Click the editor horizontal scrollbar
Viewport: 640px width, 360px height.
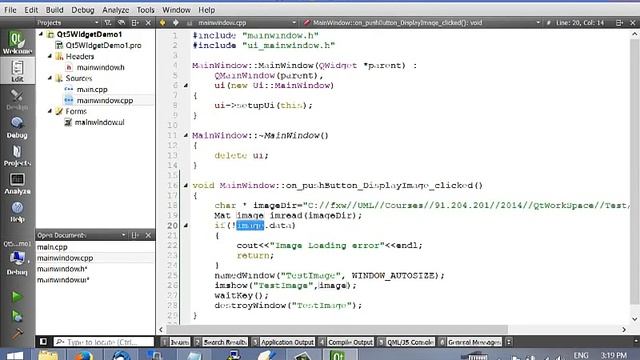(337, 329)
